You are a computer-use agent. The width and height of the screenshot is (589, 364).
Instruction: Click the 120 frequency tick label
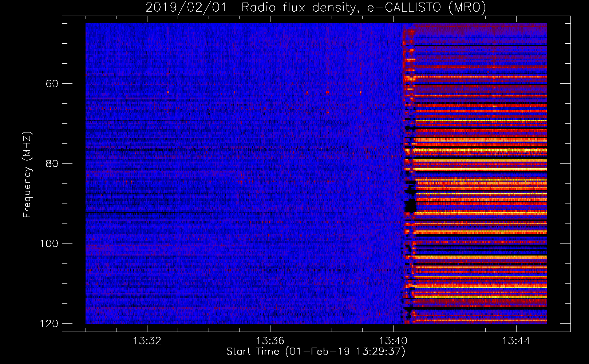[x=49, y=323]
